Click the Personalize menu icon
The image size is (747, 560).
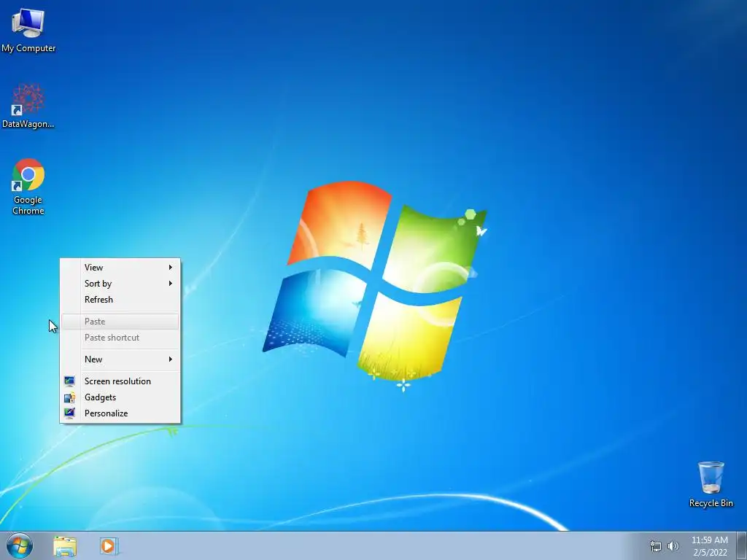69,413
